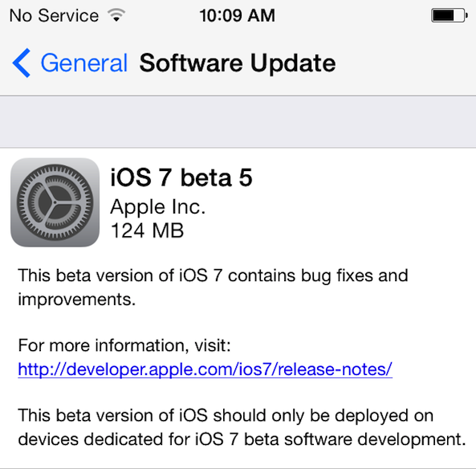
Task: Tap the beta deployment warning paragraph
Action: pos(242,427)
